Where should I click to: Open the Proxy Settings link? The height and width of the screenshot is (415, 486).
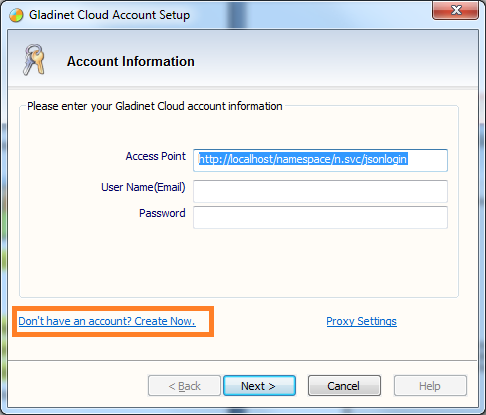click(x=361, y=321)
